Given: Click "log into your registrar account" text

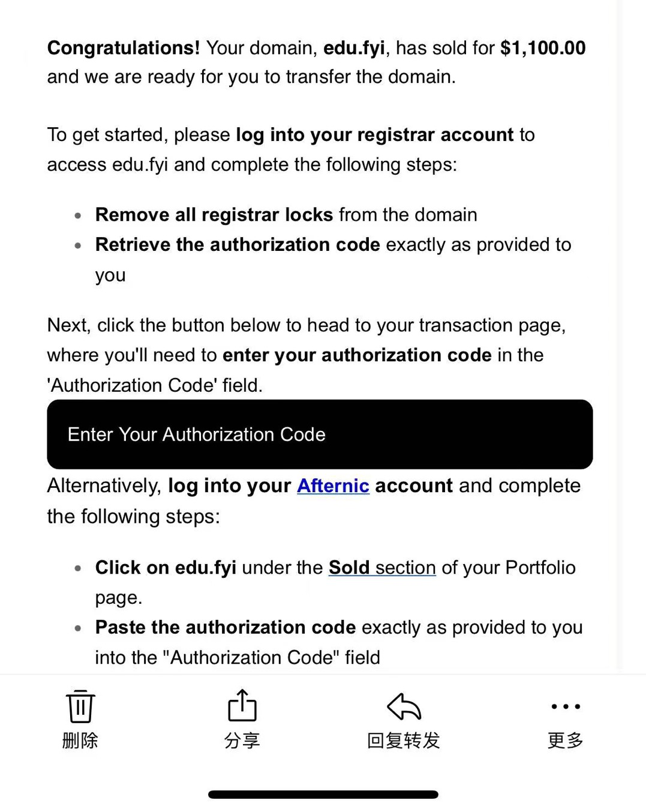Looking at the screenshot, I should tap(374, 134).
